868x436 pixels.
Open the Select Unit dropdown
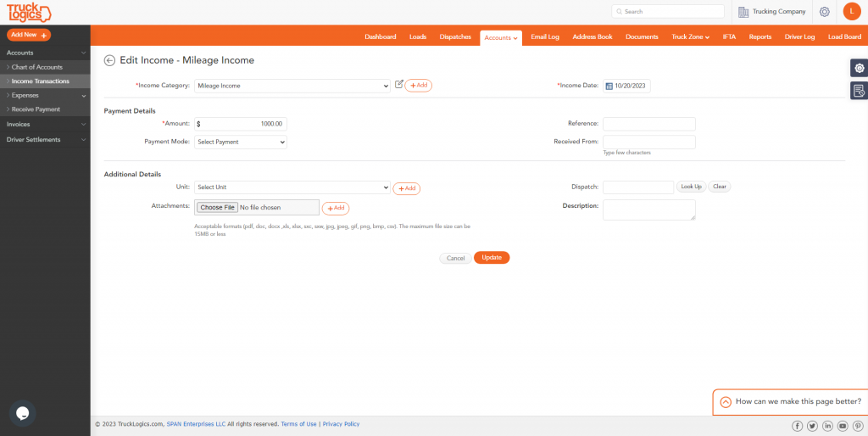tap(292, 187)
